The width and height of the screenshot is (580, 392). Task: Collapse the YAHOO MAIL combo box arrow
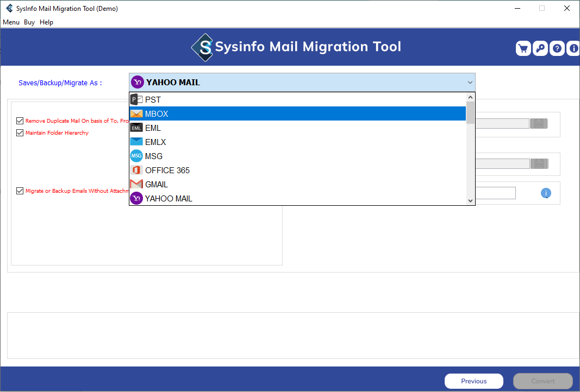[x=470, y=83]
